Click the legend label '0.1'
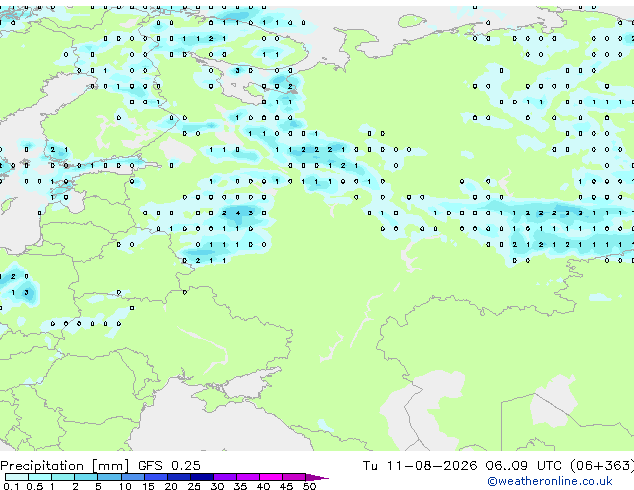Viewport: 634px width, 490px height. coord(11,486)
